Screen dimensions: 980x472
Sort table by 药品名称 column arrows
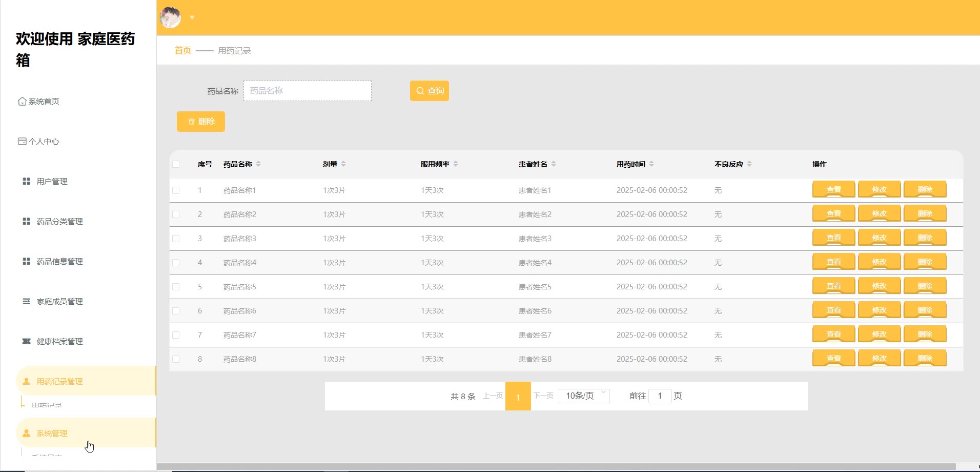[x=258, y=164]
